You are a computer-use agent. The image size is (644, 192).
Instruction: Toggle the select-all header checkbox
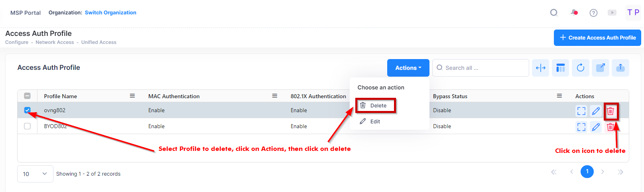coord(27,96)
